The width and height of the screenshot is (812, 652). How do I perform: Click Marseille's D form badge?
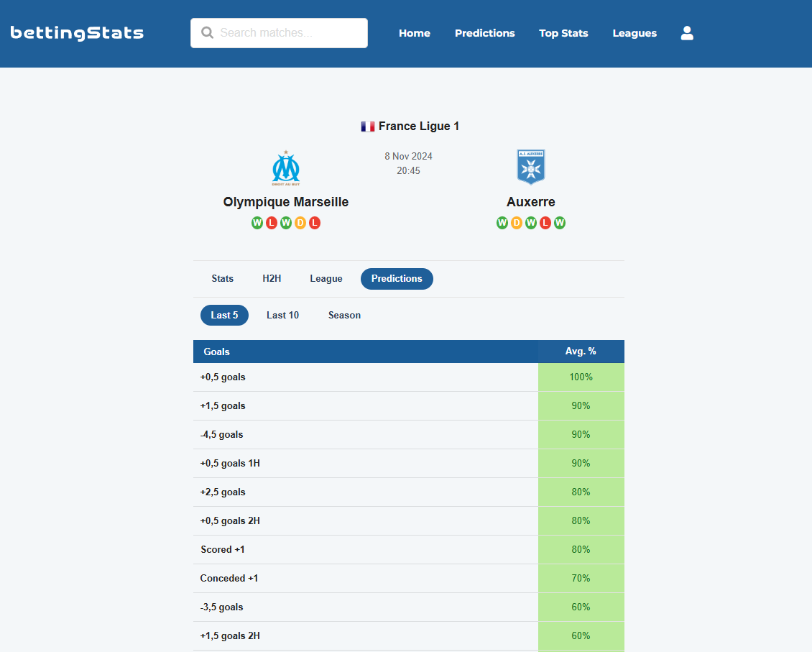pyautogui.click(x=300, y=223)
